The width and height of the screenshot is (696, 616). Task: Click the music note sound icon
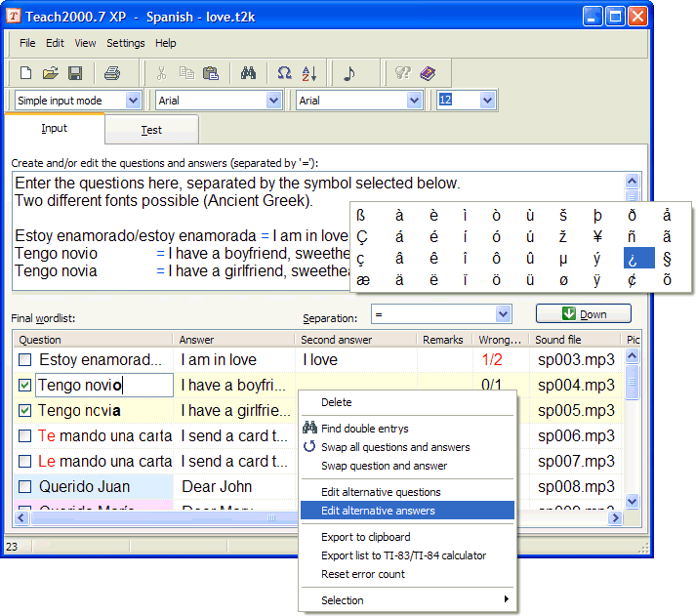coord(349,73)
